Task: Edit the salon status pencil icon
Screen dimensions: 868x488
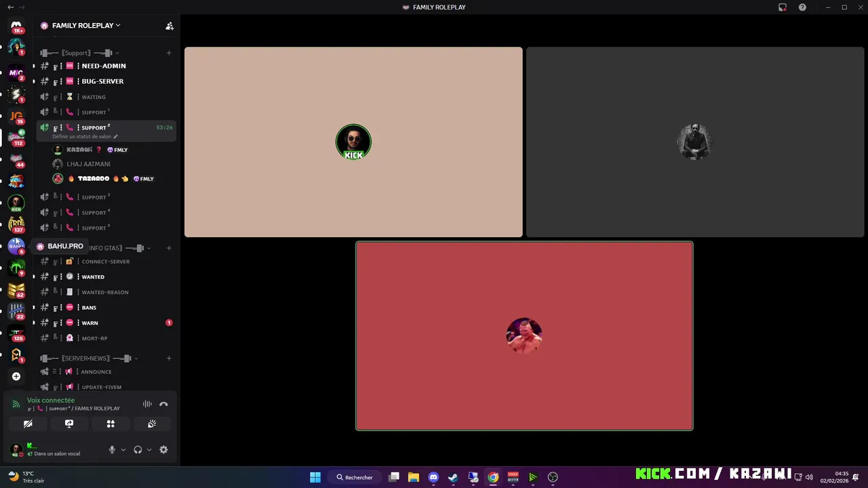Action: [115, 136]
